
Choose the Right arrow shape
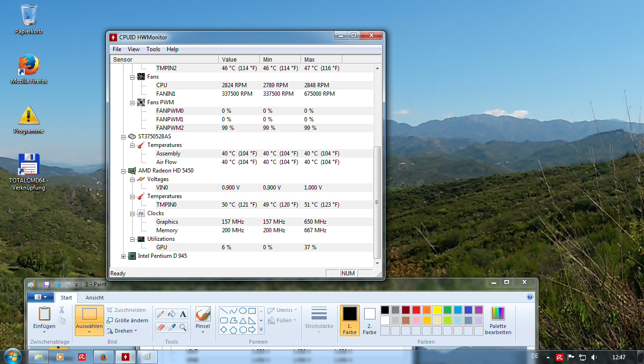[x=252, y=330]
